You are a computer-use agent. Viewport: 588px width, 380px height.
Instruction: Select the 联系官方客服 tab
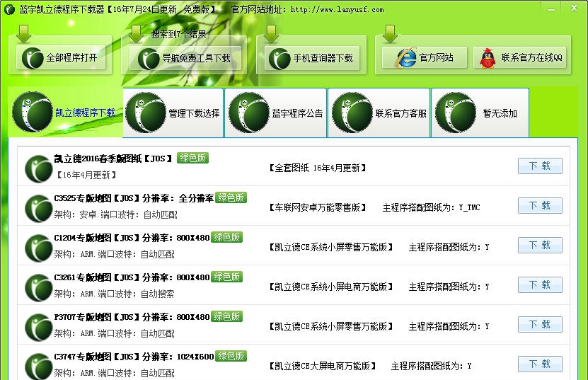(379, 113)
